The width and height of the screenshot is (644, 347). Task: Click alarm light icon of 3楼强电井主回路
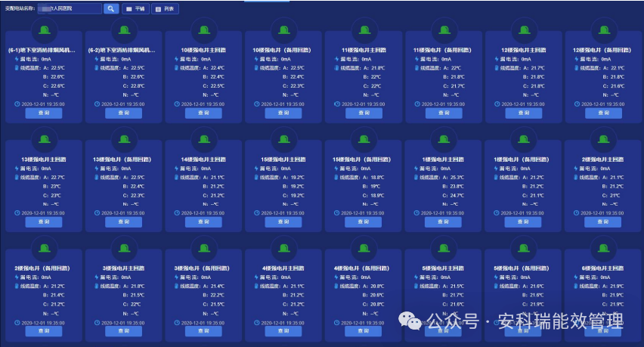(124, 248)
